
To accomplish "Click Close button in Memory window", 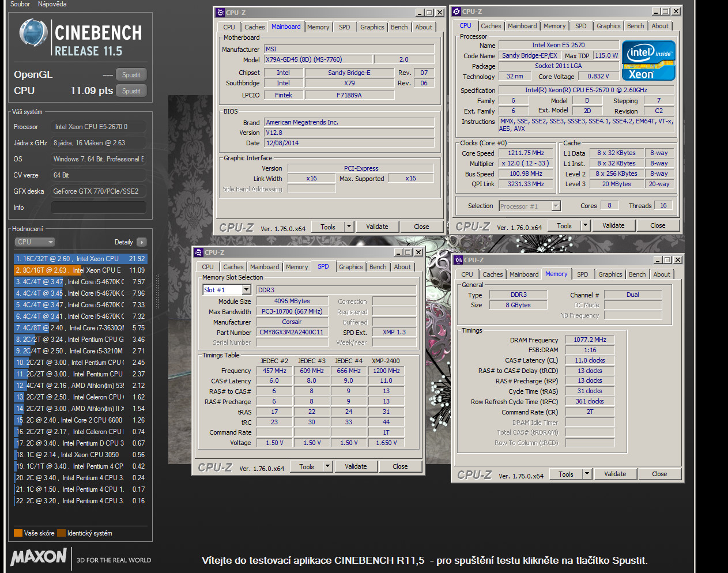I will tap(659, 474).
